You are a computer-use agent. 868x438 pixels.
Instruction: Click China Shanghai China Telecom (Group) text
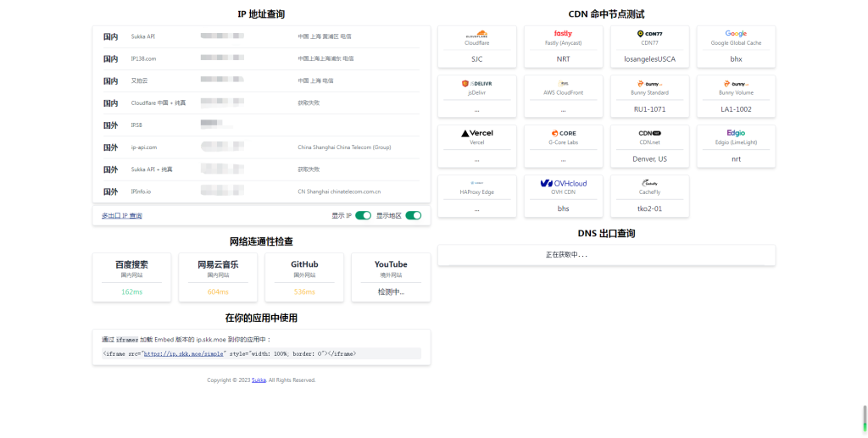click(344, 147)
